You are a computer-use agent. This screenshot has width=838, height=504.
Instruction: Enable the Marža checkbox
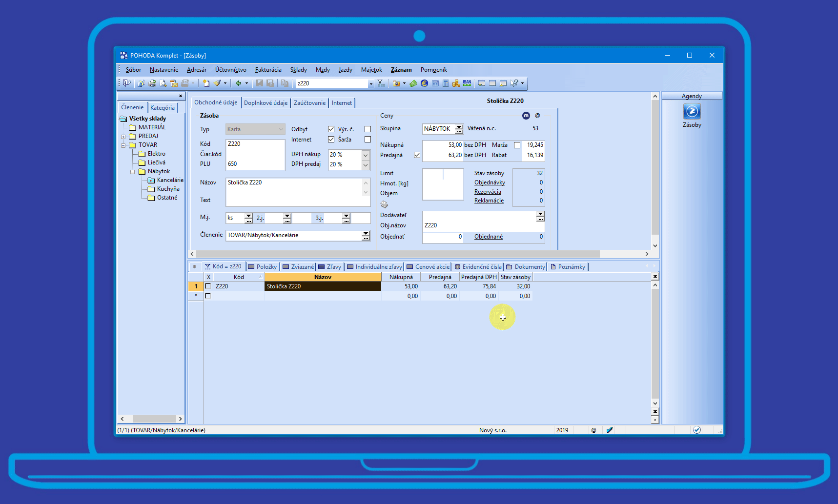click(517, 145)
